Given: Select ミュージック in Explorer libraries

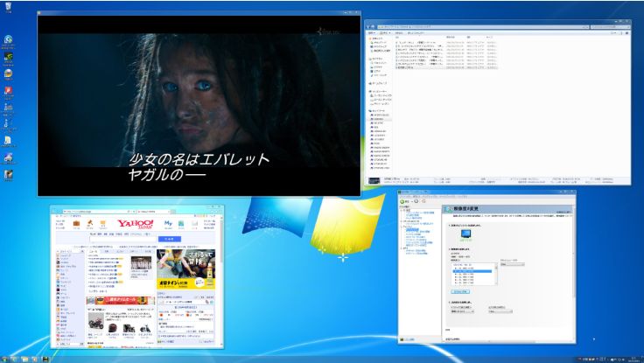Looking at the screenshot, I should (380, 75).
